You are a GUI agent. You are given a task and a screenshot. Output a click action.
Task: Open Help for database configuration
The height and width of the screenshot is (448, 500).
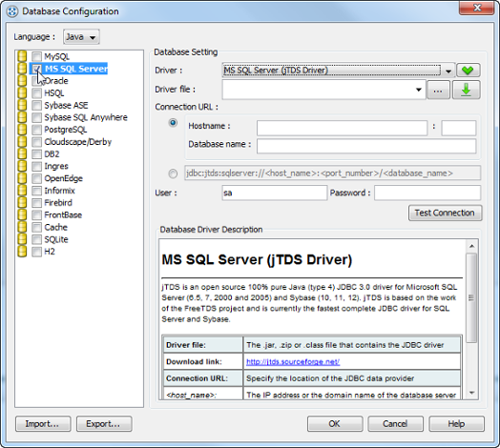point(457,424)
